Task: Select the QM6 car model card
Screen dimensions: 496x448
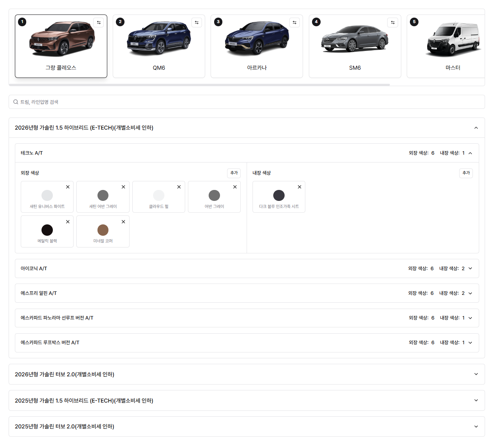Action: 159,46
